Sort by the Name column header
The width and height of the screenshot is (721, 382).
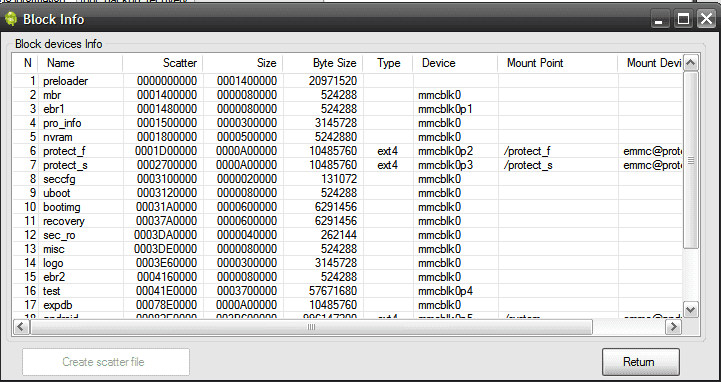click(80, 63)
